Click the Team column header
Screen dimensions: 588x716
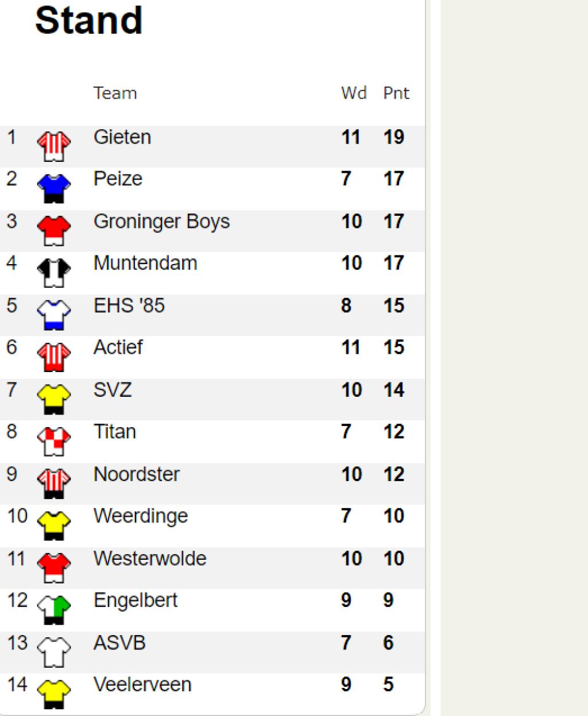click(115, 93)
